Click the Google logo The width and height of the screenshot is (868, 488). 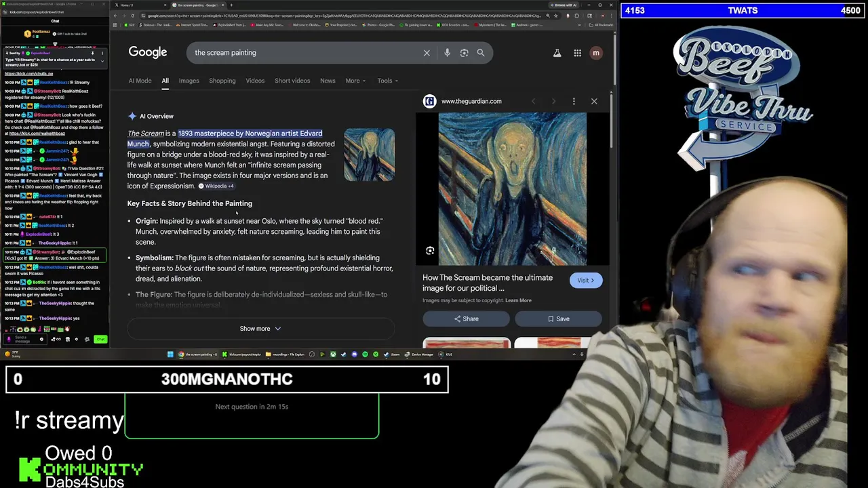[x=148, y=52]
